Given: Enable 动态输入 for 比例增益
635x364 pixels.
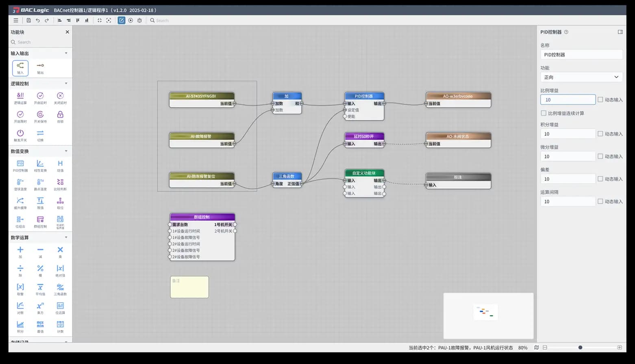Looking at the screenshot, I should [600, 100].
